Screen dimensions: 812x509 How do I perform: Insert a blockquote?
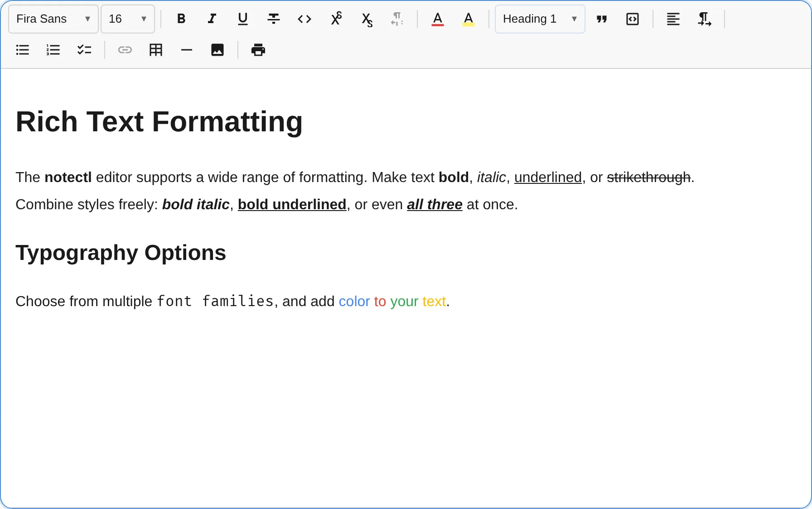602,19
